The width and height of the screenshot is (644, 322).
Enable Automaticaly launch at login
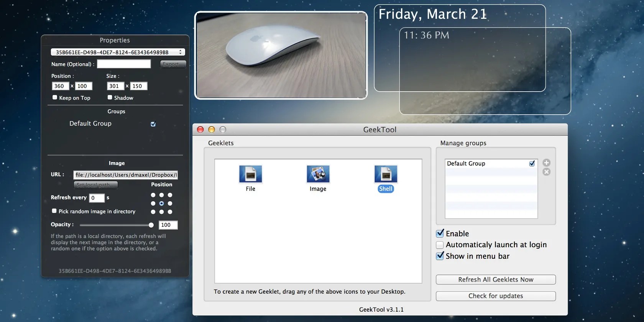pos(440,245)
